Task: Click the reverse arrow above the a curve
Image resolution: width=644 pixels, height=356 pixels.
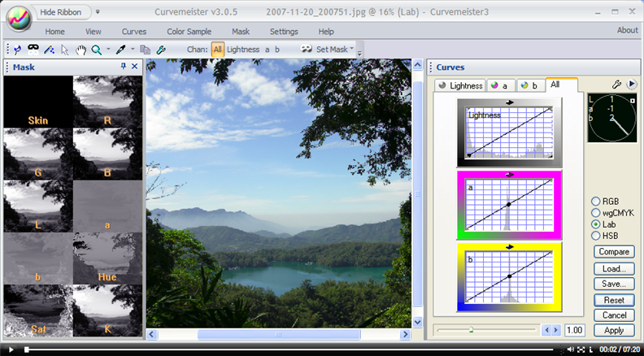Action: 510,175
